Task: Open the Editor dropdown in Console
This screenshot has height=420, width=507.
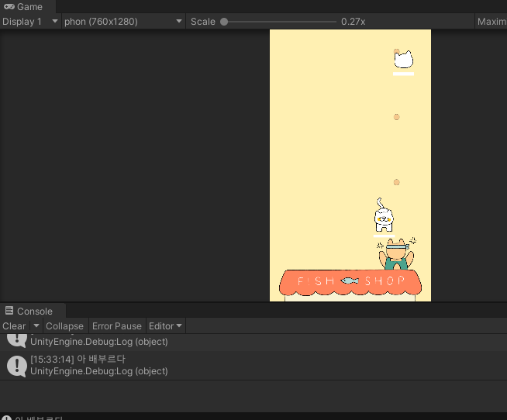Action: click(x=165, y=326)
